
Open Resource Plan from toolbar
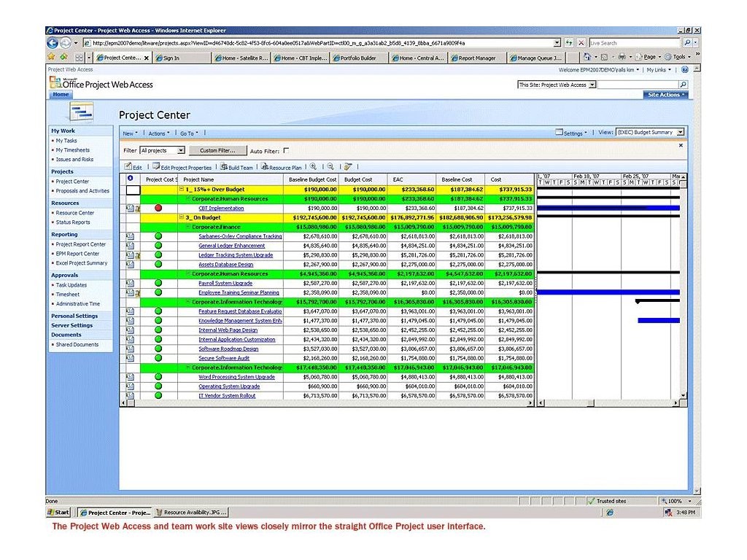[x=281, y=167]
